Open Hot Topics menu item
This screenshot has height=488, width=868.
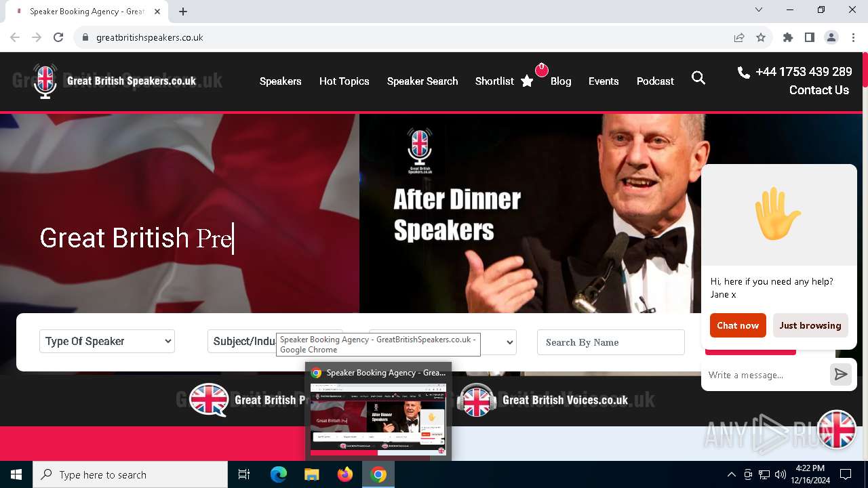[344, 81]
